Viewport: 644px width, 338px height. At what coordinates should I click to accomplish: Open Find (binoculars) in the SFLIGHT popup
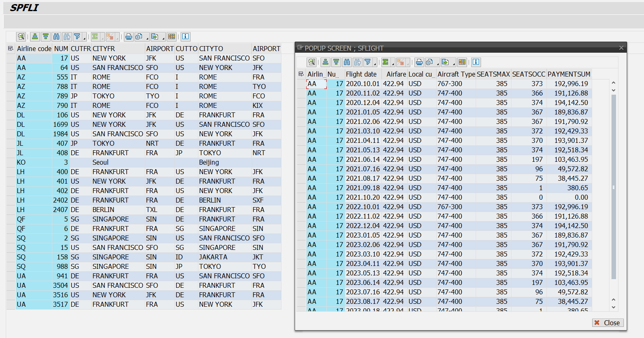pos(347,62)
